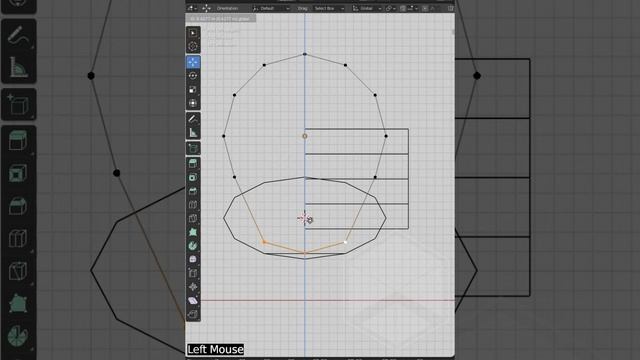Select the orange selected vertex at lower left
The width and height of the screenshot is (640, 360).
264,242
